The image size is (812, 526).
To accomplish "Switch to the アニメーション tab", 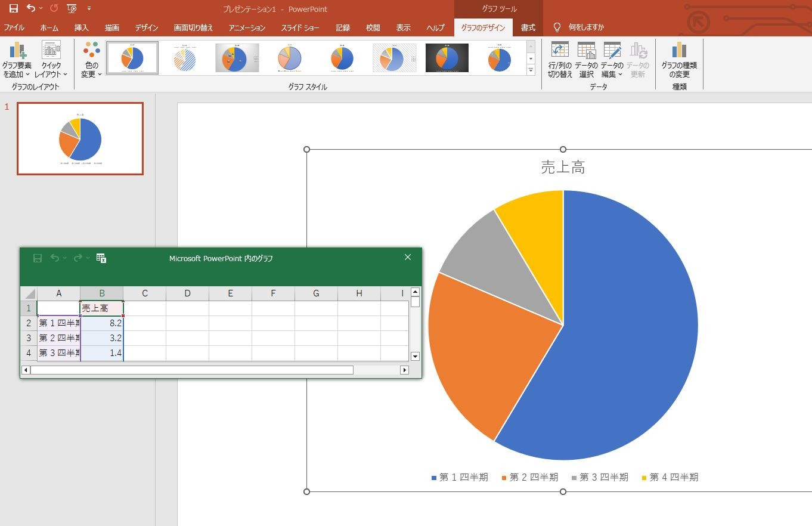I will (x=247, y=27).
